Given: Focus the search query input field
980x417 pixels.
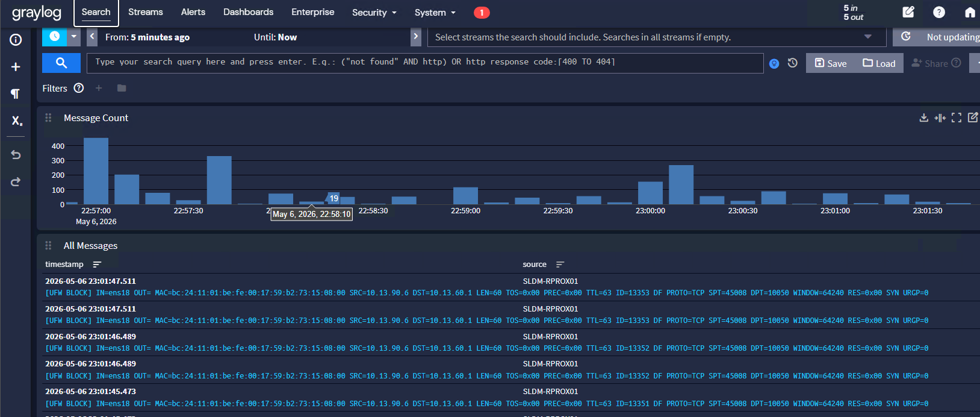Looking at the screenshot, I should click(x=425, y=63).
